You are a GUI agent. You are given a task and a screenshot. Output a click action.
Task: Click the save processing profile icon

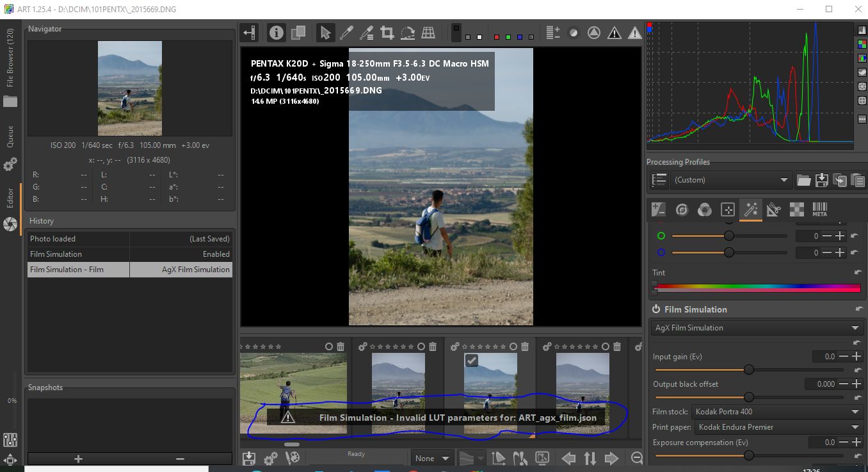822,181
